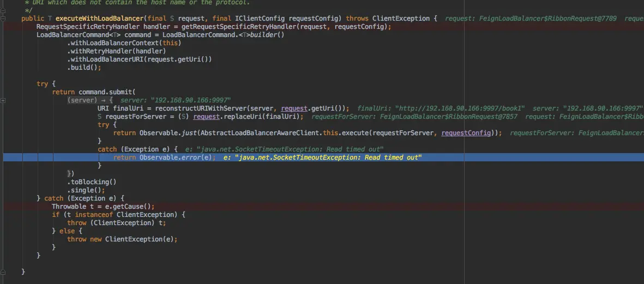
Task: Click underlined requestConfig argument in execute call
Action: point(466,133)
